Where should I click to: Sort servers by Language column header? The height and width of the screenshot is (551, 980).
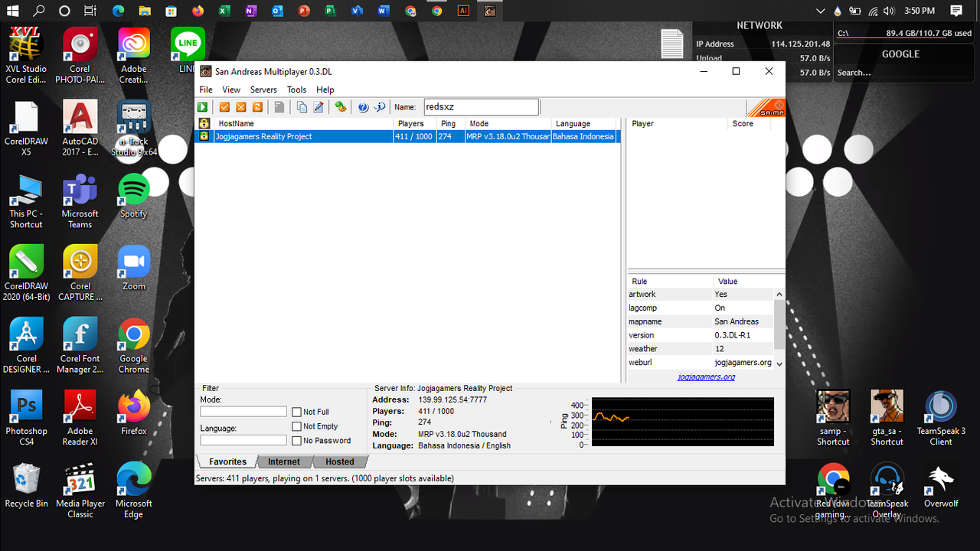pyautogui.click(x=584, y=123)
